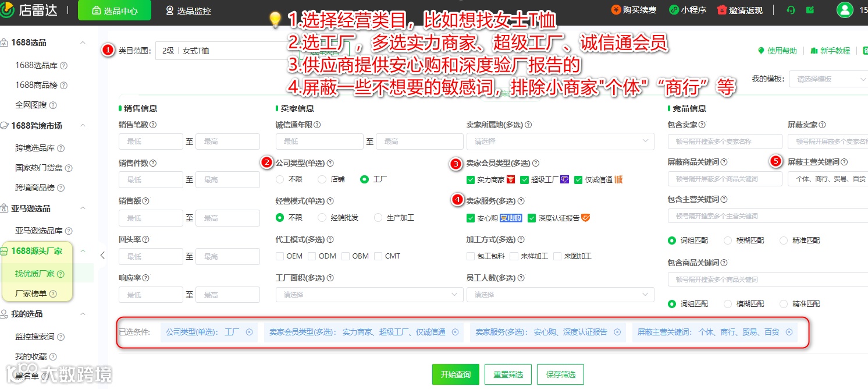
Task: Open the 卖家所属地 dropdown
Action: pyautogui.click(x=560, y=142)
